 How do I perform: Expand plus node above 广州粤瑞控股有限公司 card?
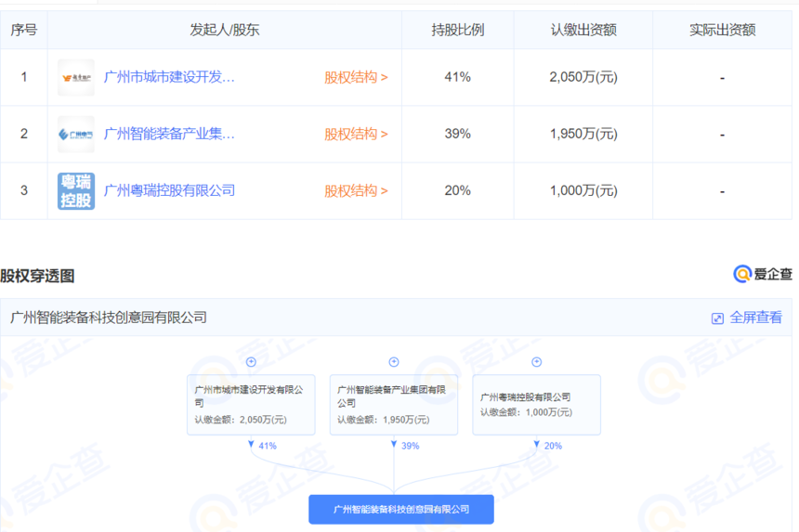[537, 362]
